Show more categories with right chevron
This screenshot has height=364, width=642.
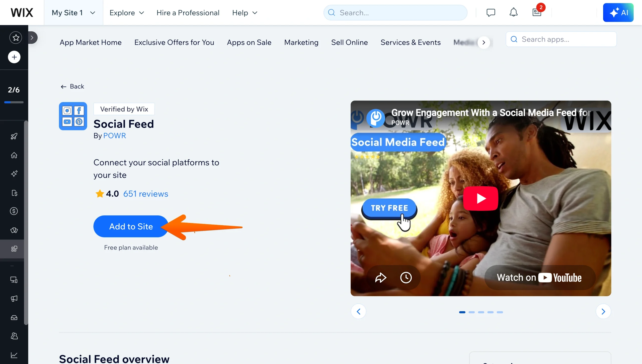pyautogui.click(x=484, y=43)
